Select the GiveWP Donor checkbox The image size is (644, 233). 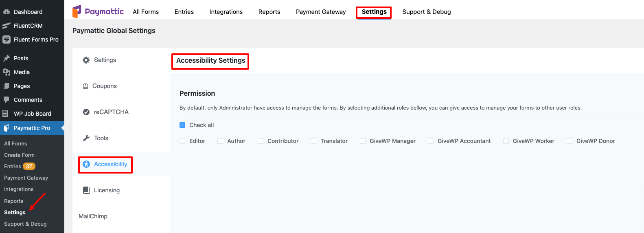pos(570,141)
